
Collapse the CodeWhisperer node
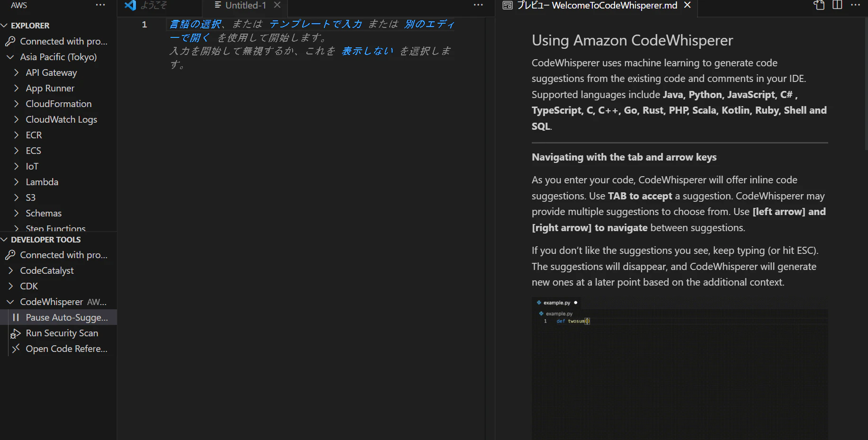pos(10,302)
